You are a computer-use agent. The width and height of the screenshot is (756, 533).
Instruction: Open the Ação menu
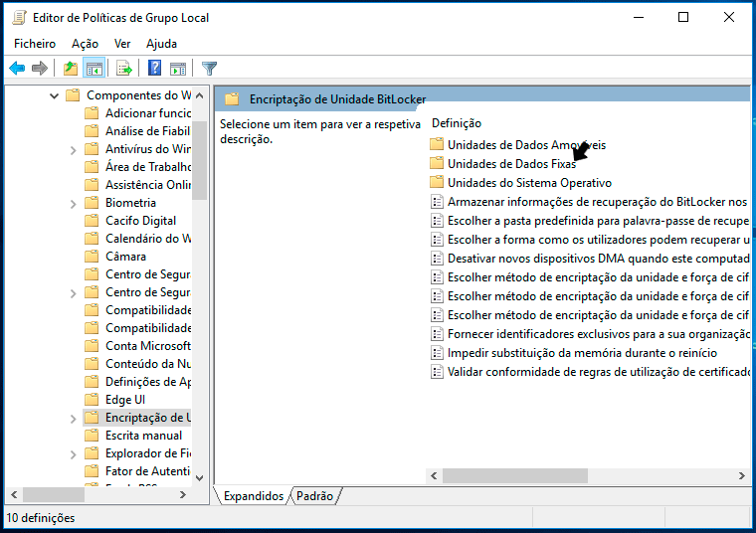(85, 44)
